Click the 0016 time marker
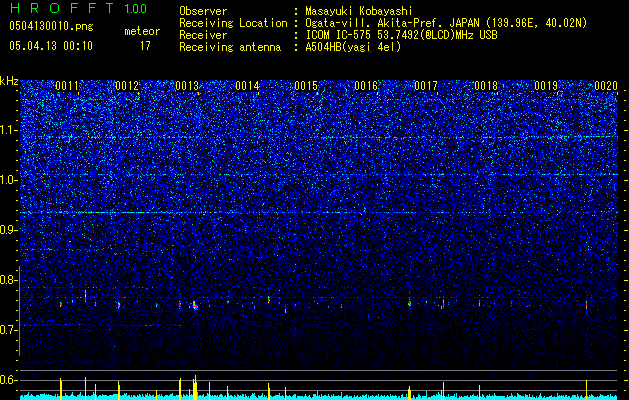Viewport: 629px width, 400px height. [x=366, y=86]
